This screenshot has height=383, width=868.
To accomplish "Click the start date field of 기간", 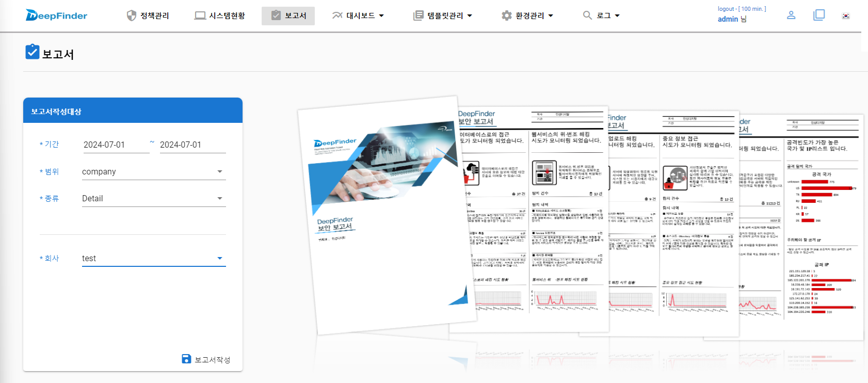I will (x=116, y=145).
